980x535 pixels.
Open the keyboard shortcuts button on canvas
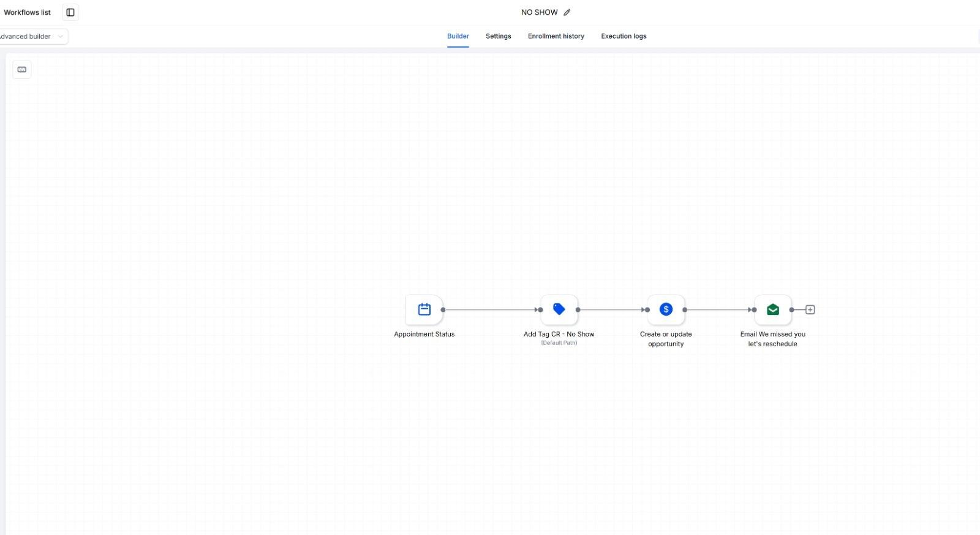(x=22, y=69)
